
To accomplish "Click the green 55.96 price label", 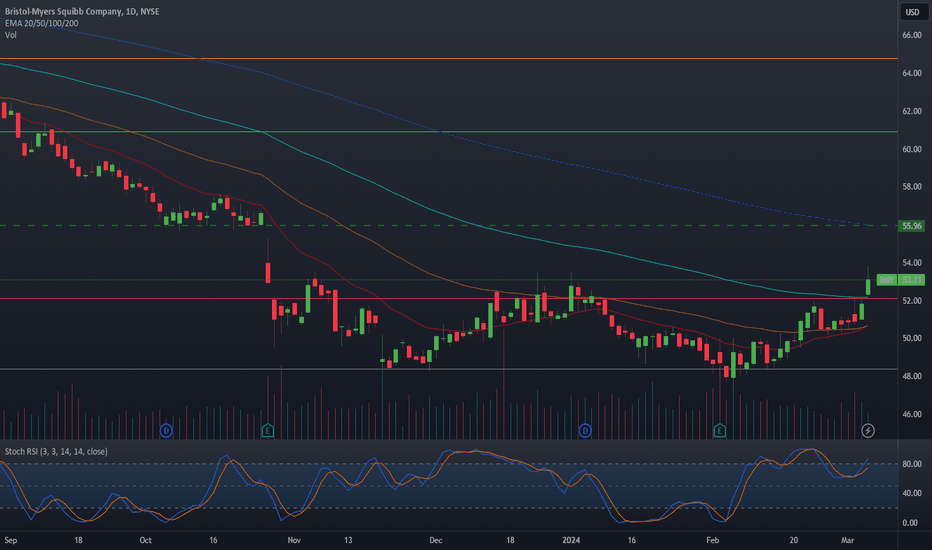I will pos(912,226).
